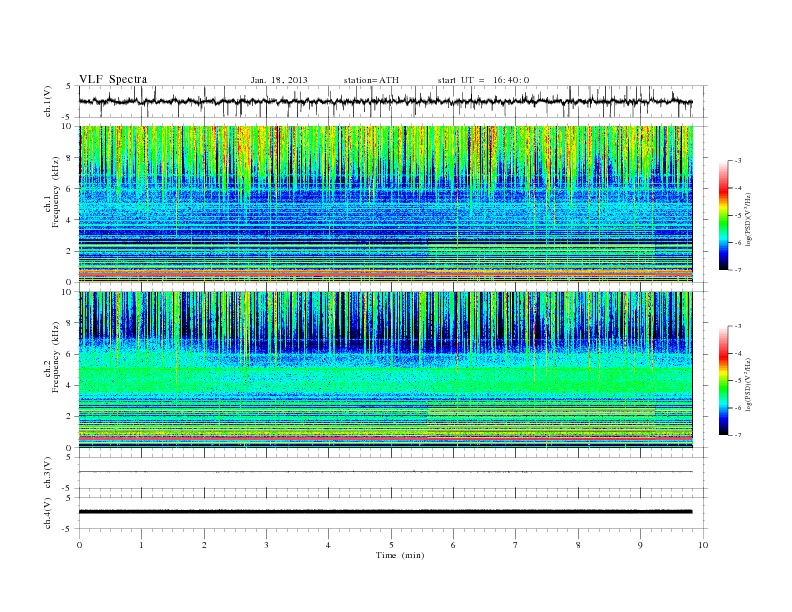792x612 pixels.
Task: Click the "ch.1(V)" waveform axis label
Action: click(47, 101)
